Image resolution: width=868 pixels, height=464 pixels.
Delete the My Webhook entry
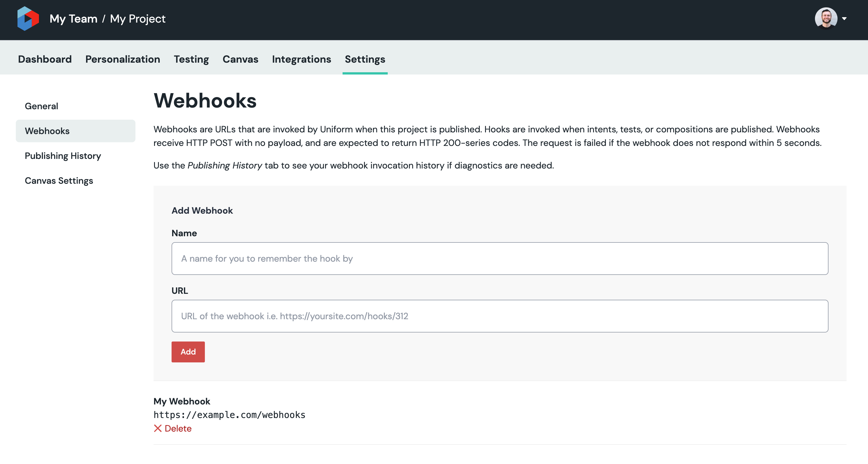tap(177, 428)
